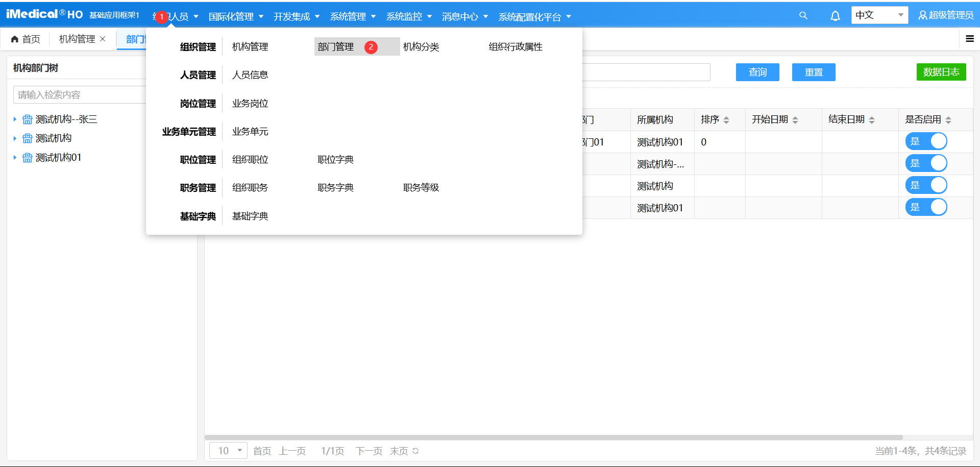Open the page size 10 dropdown
Screen dimensions: 980x467
click(x=228, y=451)
